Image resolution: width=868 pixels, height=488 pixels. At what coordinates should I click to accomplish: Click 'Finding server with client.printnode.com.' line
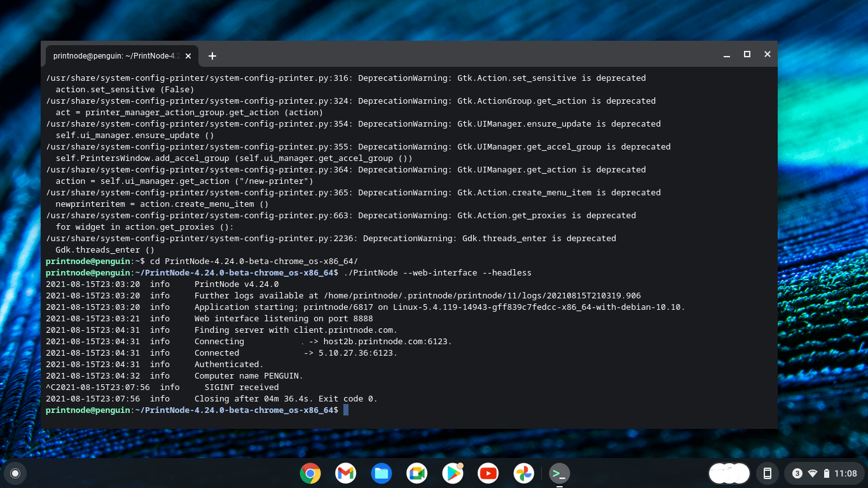point(296,330)
